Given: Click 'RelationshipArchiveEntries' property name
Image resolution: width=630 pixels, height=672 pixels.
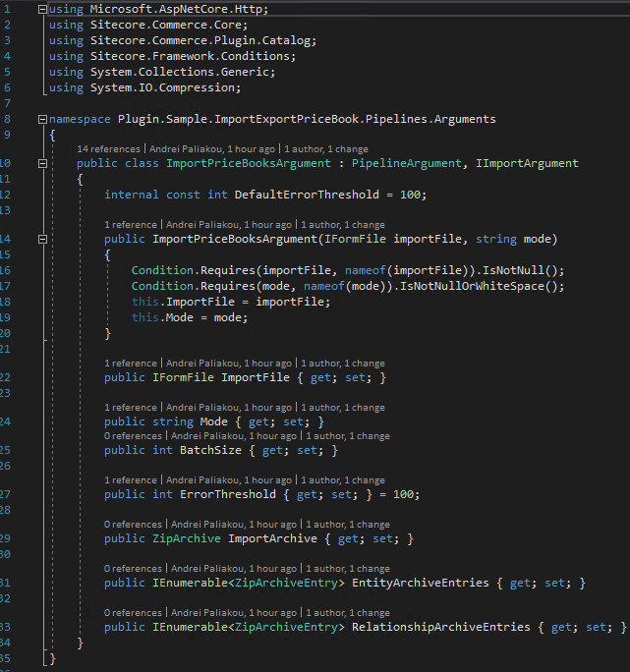Looking at the screenshot, I should (441, 627).
